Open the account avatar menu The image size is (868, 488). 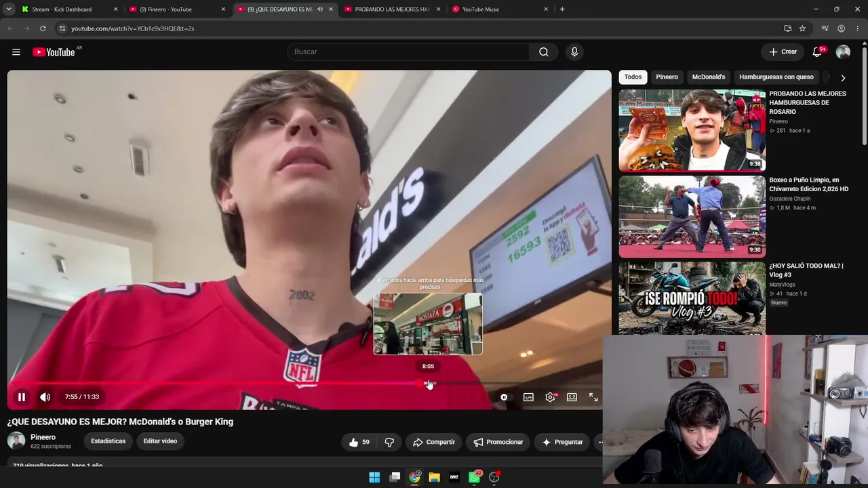843,52
